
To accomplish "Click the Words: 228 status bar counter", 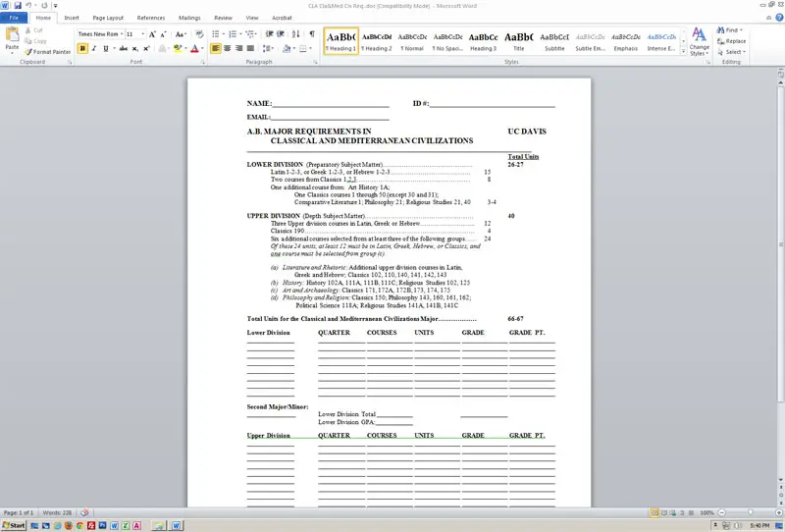I will (x=57, y=512).
